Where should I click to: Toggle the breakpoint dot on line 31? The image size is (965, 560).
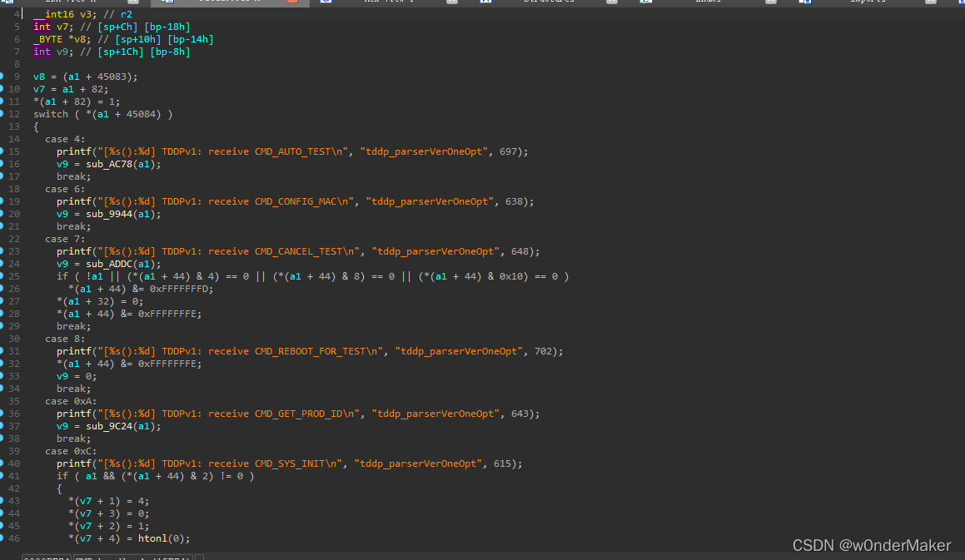(2, 351)
